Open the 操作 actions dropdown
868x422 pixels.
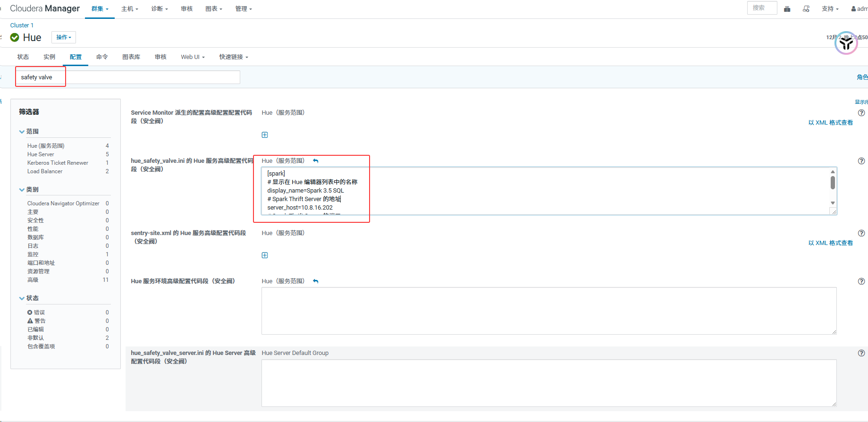pos(64,37)
